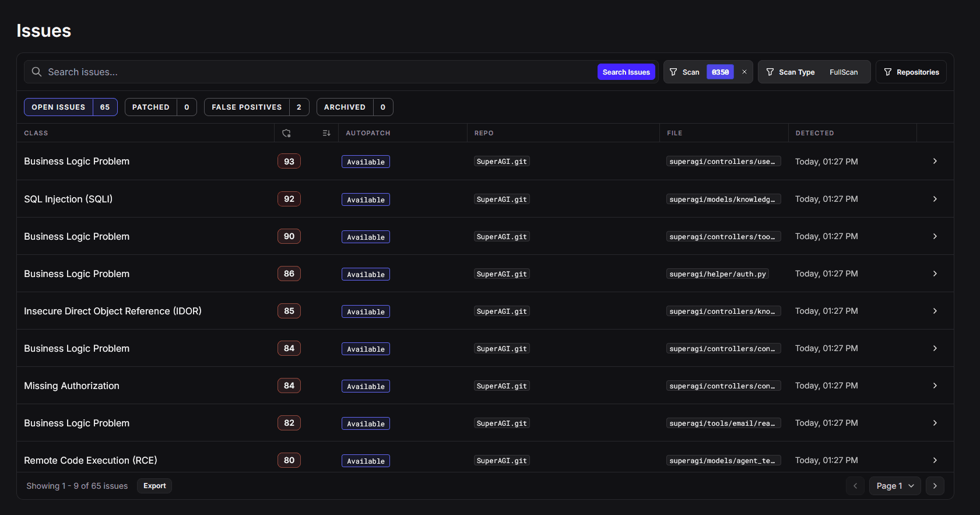Image resolution: width=980 pixels, height=515 pixels.
Task: Focus the Search issues text field
Action: 315,72
